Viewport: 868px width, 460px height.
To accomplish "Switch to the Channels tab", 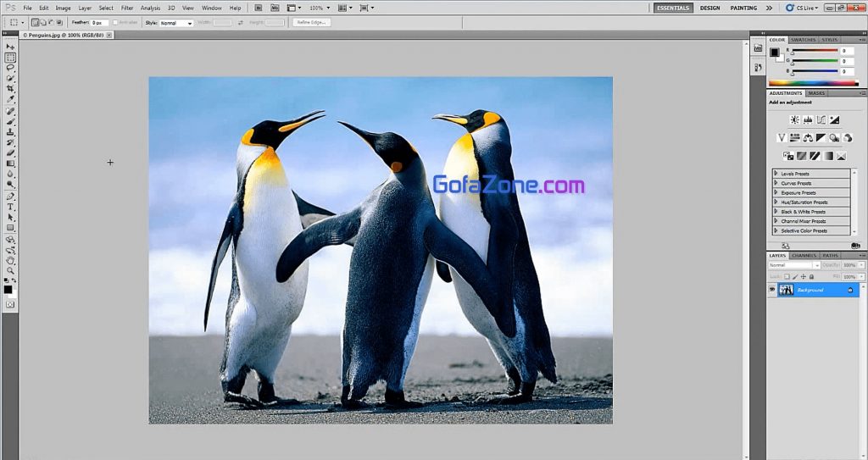I will (804, 255).
